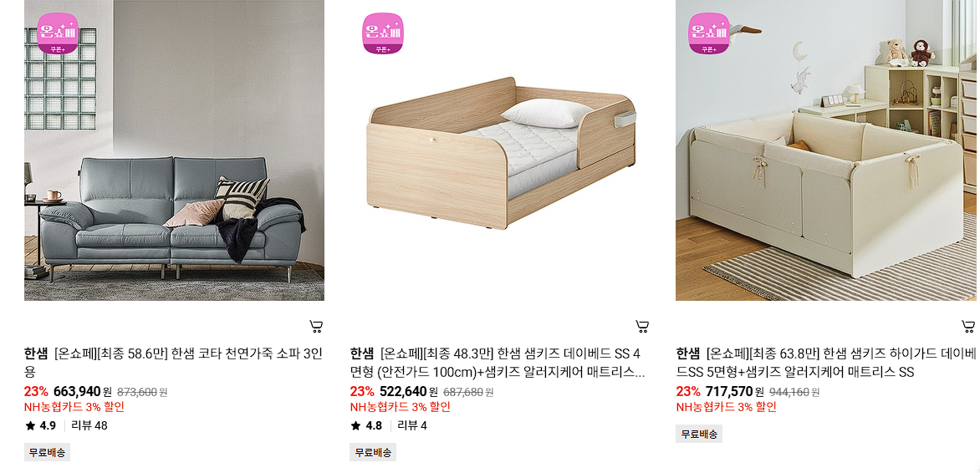
Task: Open 샘키즈 하이가드 데이베드 SS 5면형 title
Action: (x=825, y=363)
